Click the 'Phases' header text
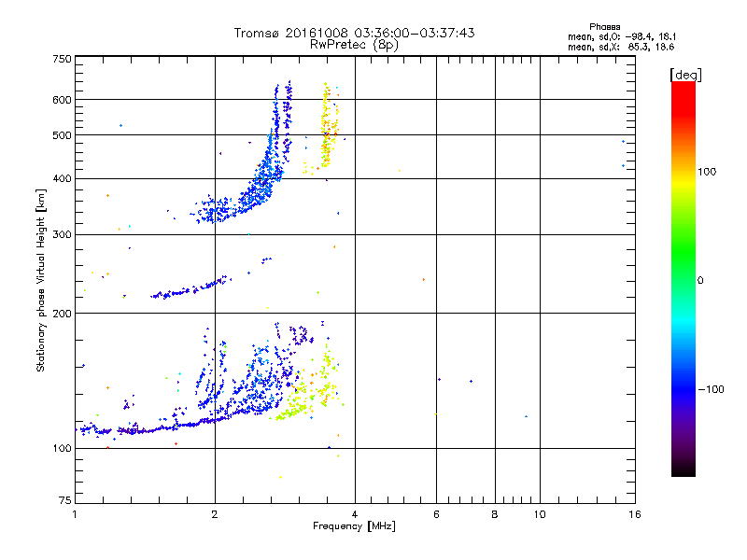The image size is (747, 560). (x=604, y=27)
